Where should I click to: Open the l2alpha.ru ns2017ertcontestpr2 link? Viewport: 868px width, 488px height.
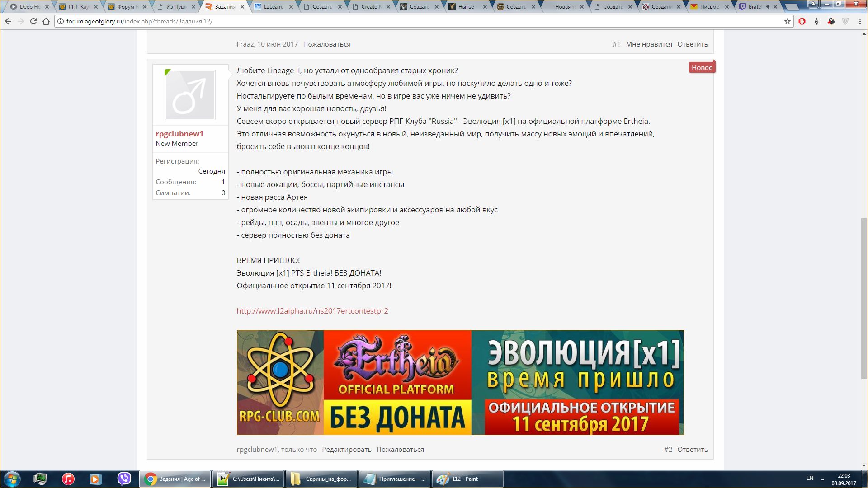click(x=312, y=310)
